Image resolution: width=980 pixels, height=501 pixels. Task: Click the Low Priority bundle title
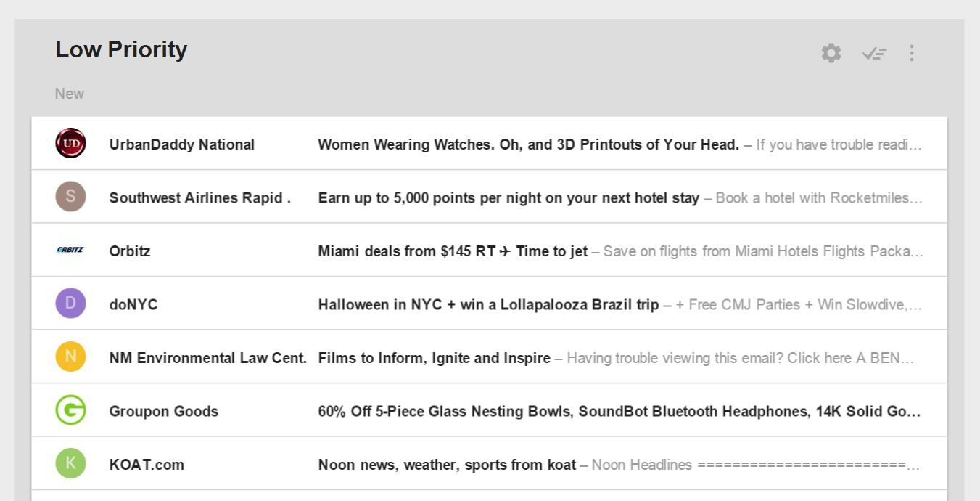pyautogui.click(x=121, y=49)
